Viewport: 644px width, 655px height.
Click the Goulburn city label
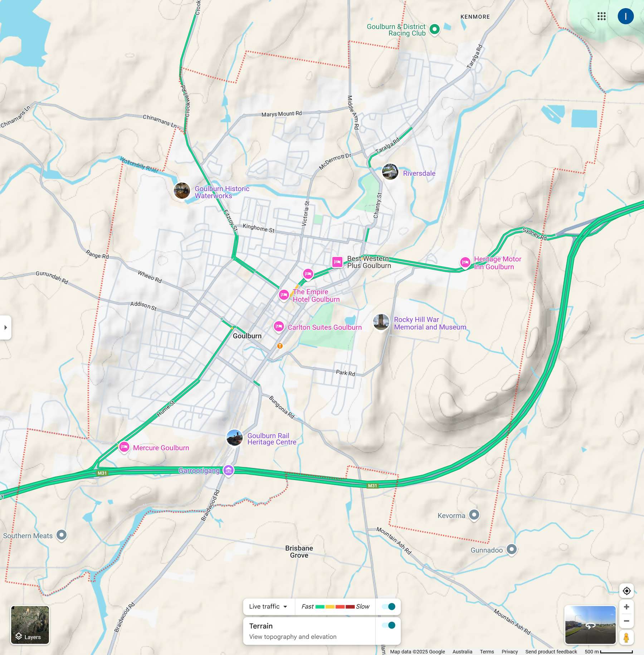point(247,336)
